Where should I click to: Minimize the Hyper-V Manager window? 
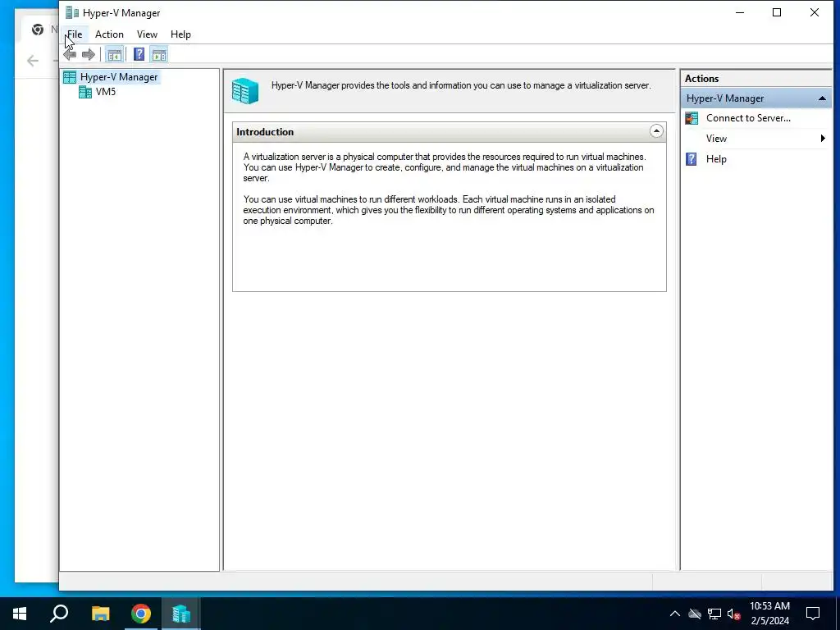click(x=740, y=12)
